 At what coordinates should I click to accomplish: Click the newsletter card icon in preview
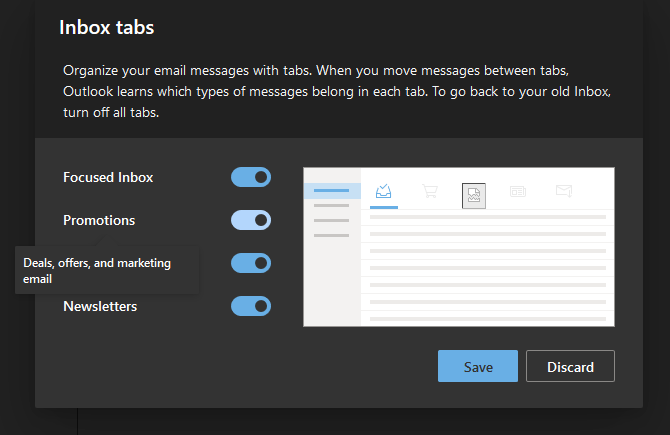(518, 191)
